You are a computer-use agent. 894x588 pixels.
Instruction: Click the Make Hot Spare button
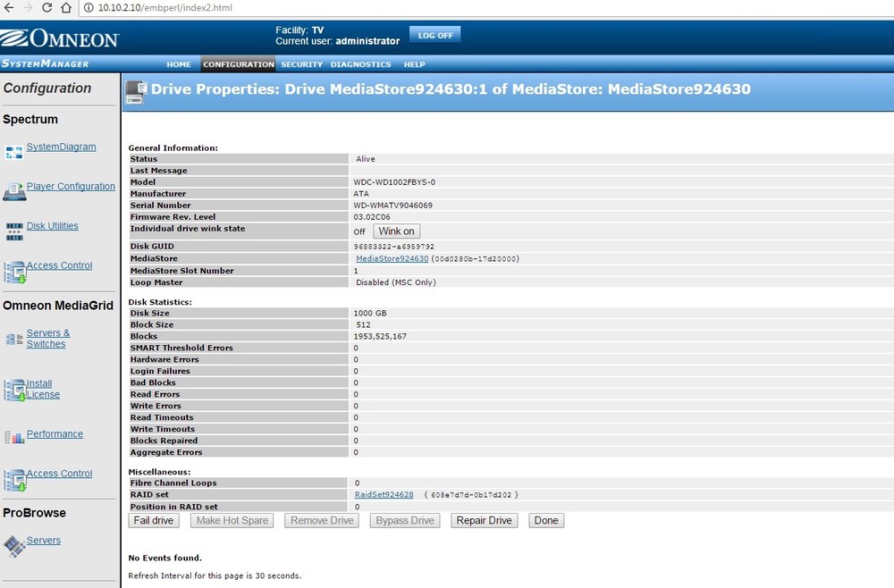pos(232,520)
